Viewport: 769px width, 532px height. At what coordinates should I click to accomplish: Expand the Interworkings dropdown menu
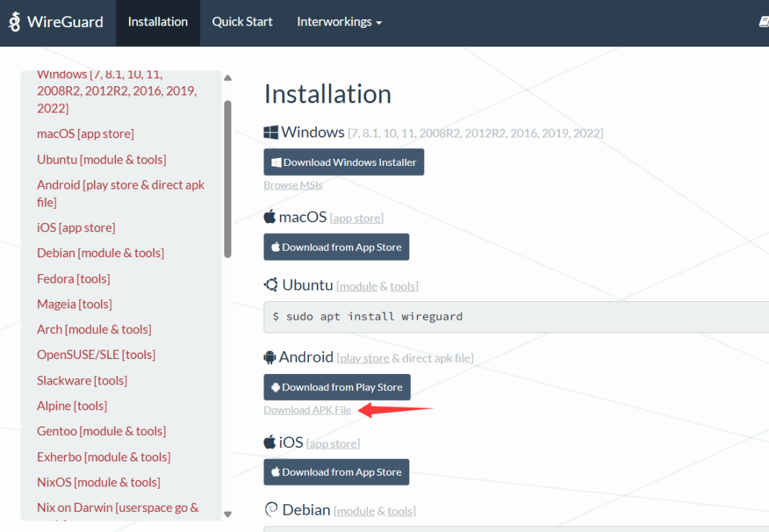(x=339, y=22)
